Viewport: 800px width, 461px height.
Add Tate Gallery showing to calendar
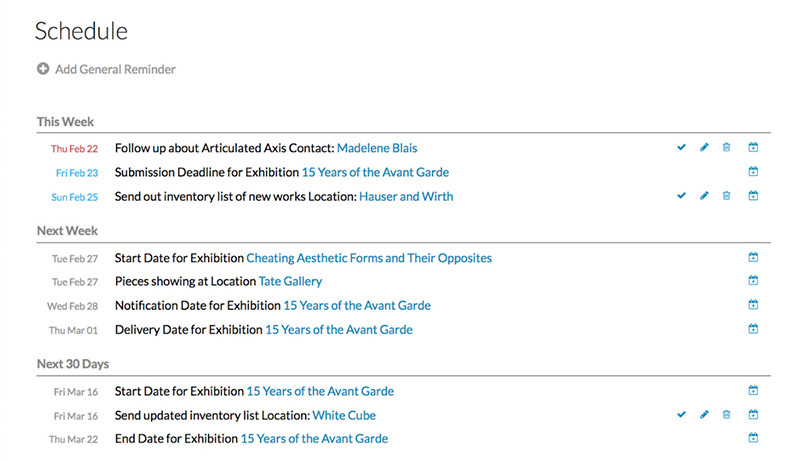tap(753, 281)
